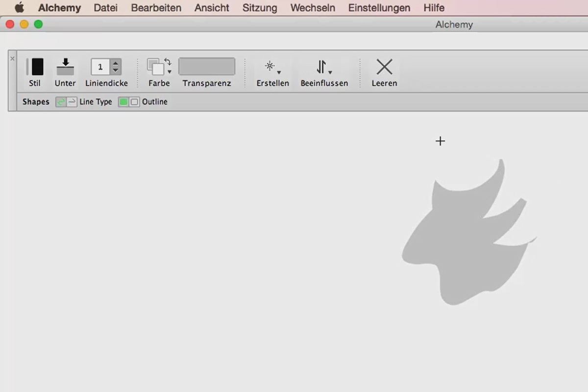Click the Stil style icon
The height and width of the screenshot is (392, 588).
tap(37, 67)
